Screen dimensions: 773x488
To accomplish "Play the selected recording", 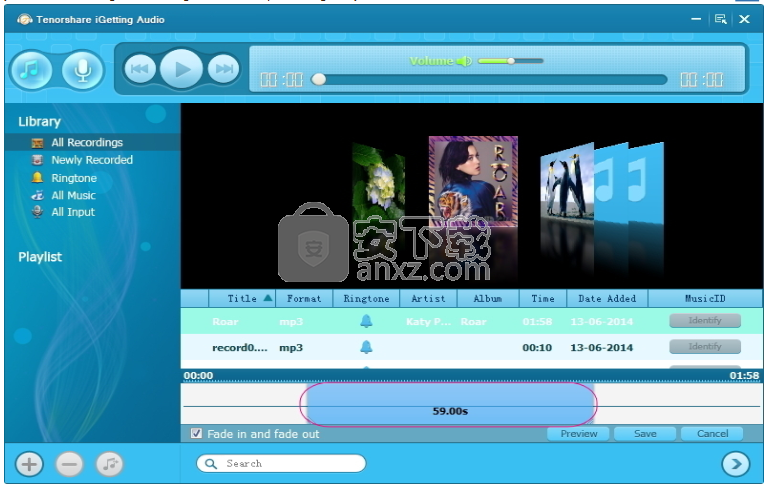I will click(181, 69).
